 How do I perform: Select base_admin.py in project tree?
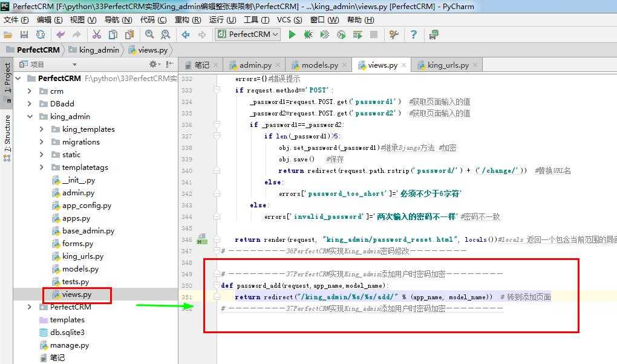pyautogui.click(x=88, y=231)
